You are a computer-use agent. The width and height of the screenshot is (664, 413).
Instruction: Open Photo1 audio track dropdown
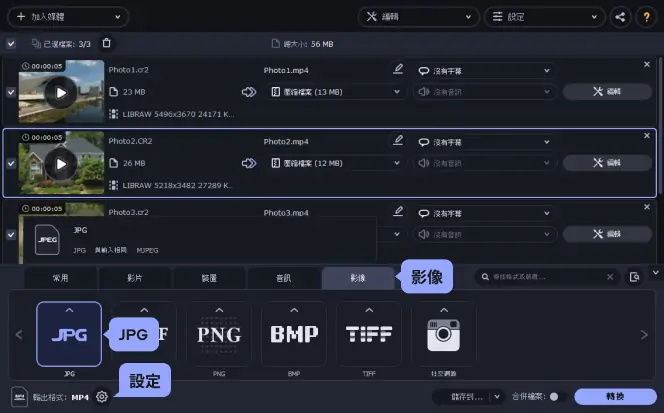pos(484,92)
